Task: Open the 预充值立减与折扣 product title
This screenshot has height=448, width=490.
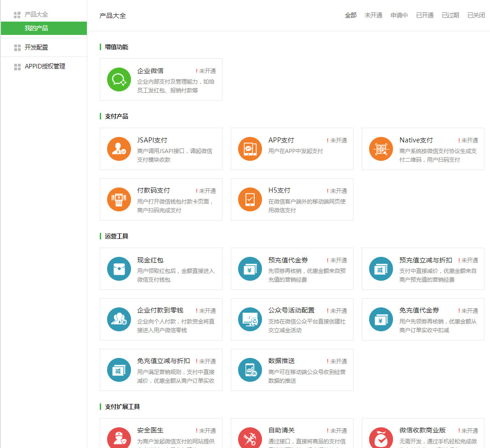Action: point(426,260)
